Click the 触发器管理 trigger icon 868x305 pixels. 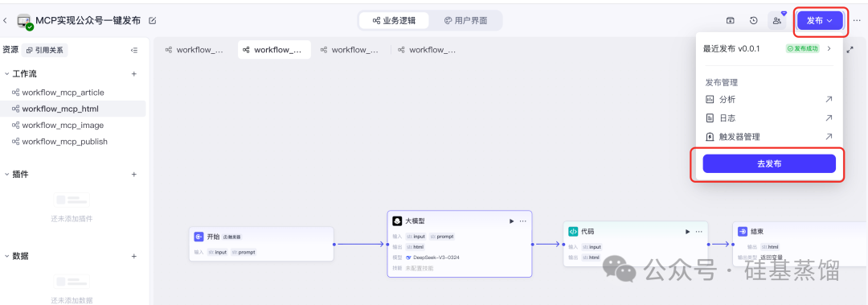tap(710, 137)
